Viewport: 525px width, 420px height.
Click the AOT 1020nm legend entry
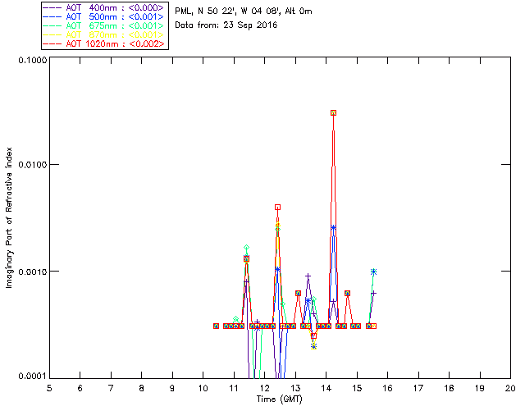[x=104, y=43]
